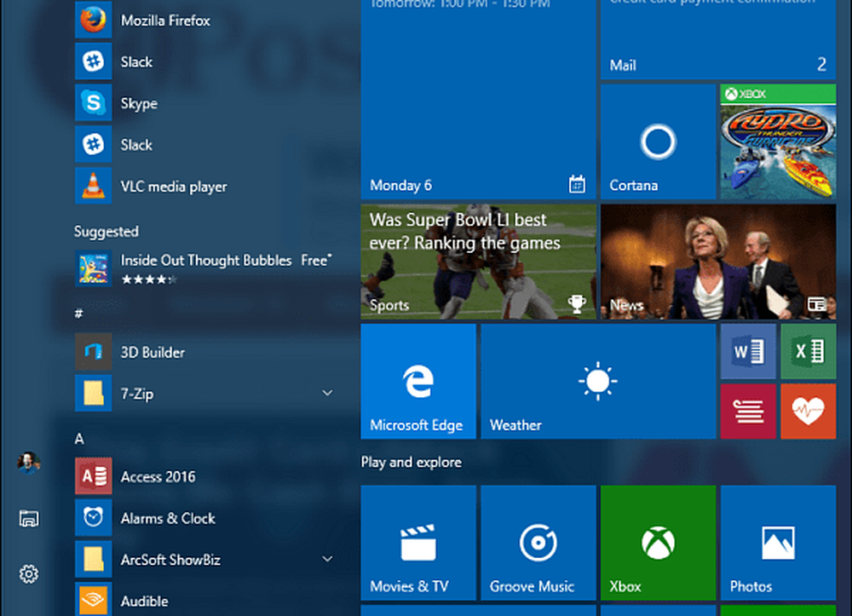
Task: Click the Cortana tile
Action: (x=658, y=141)
